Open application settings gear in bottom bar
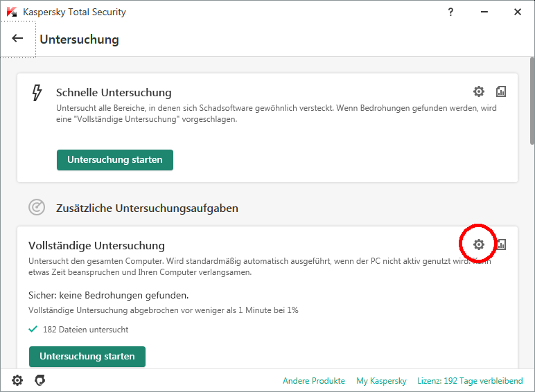535x392 pixels. (x=17, y=380)
